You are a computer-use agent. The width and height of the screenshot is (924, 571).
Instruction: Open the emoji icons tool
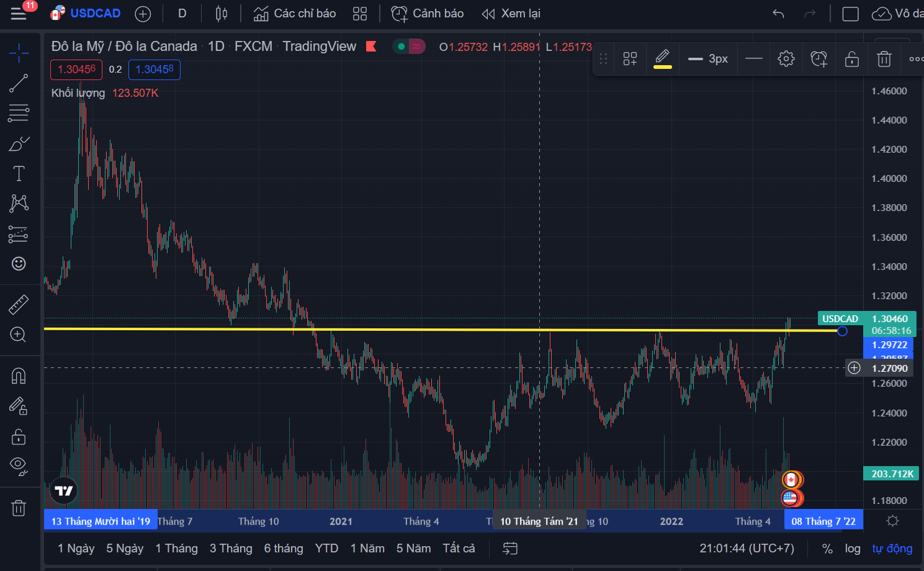tap(19, 264)
